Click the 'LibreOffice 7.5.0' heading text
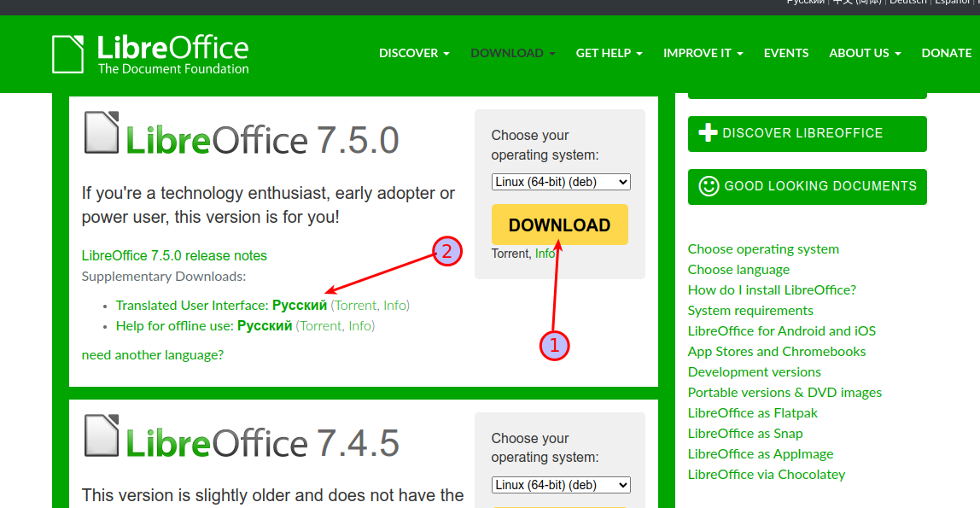 (263, 139)
